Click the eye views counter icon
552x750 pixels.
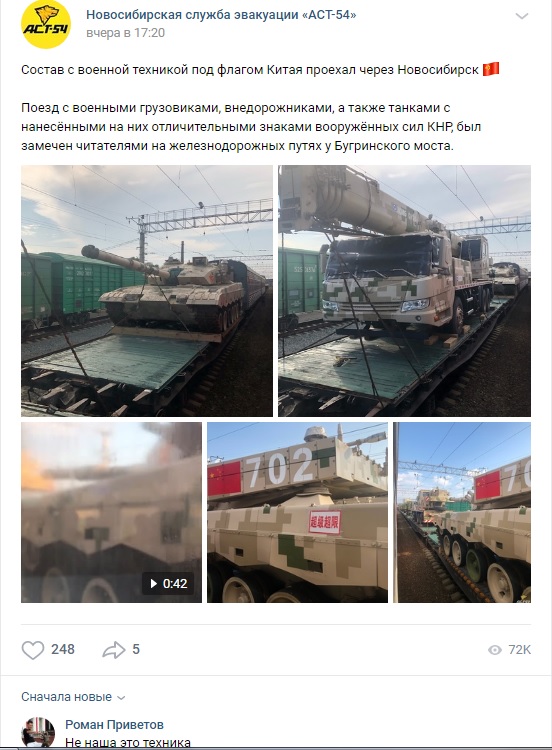click(495, 650)
